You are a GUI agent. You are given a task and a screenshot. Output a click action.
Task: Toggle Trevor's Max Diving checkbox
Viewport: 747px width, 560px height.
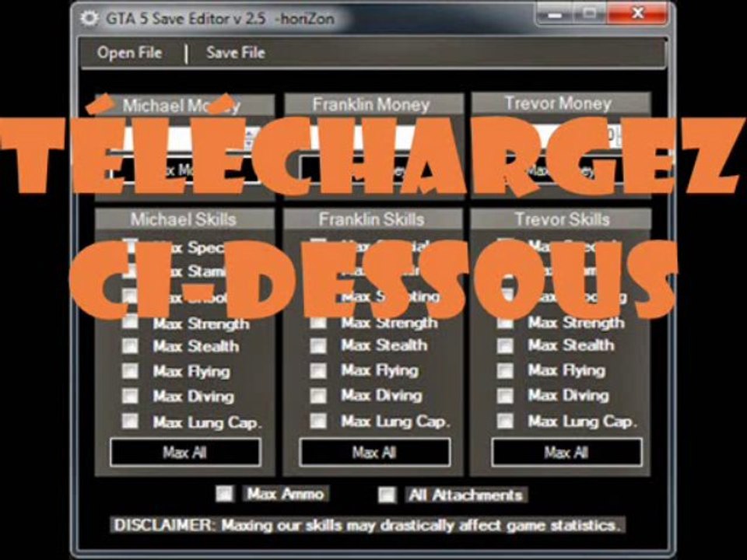pos(505,395)
